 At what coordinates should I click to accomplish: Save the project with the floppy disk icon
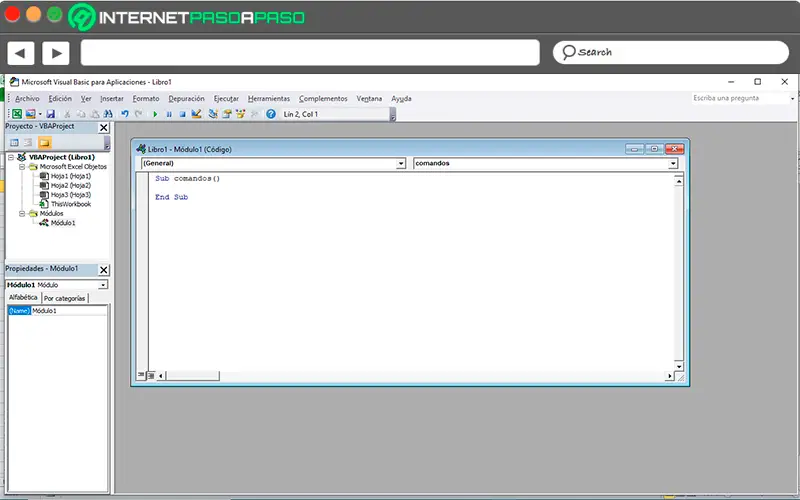pos(51,114)
